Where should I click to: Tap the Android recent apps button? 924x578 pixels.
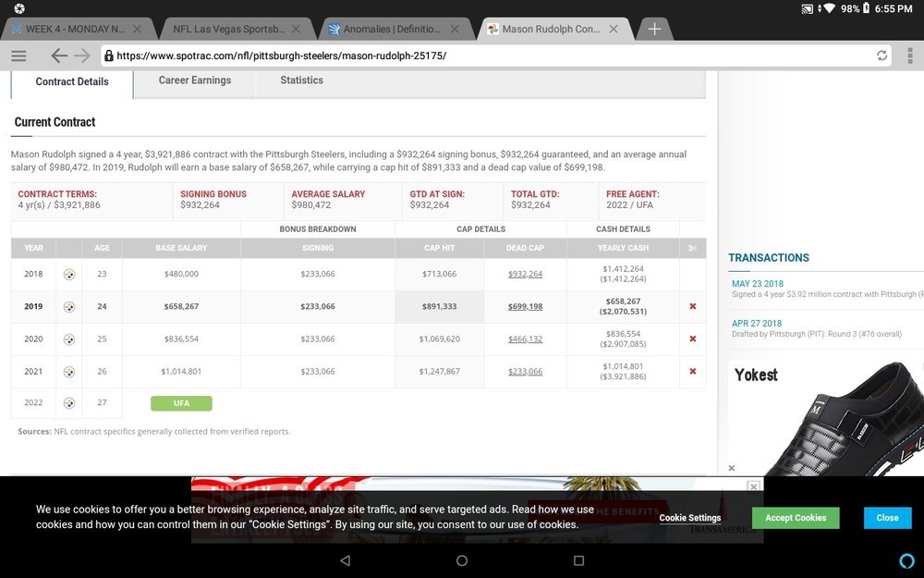point(578,560)
